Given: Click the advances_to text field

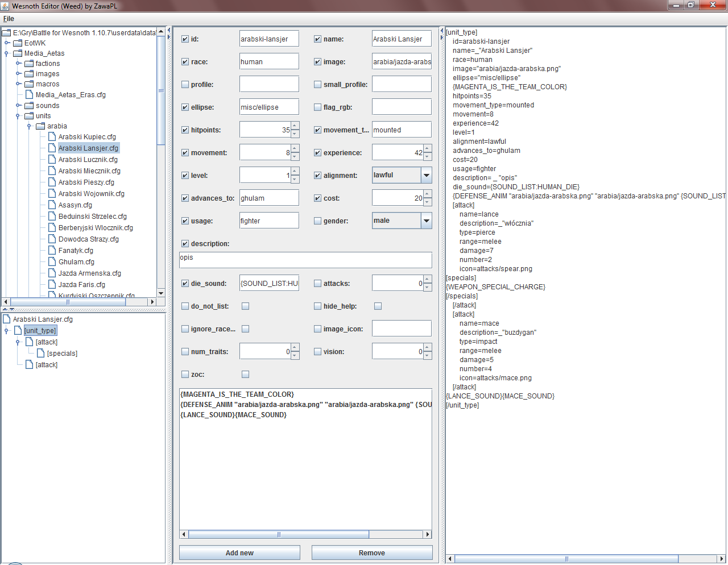Looking at the screenshot, I should (269, 198).
